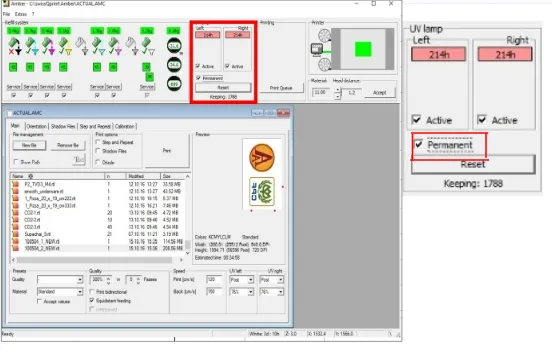Click the upper media roll icon in Printer panel

pyautogui.click(x=324, y=35)
